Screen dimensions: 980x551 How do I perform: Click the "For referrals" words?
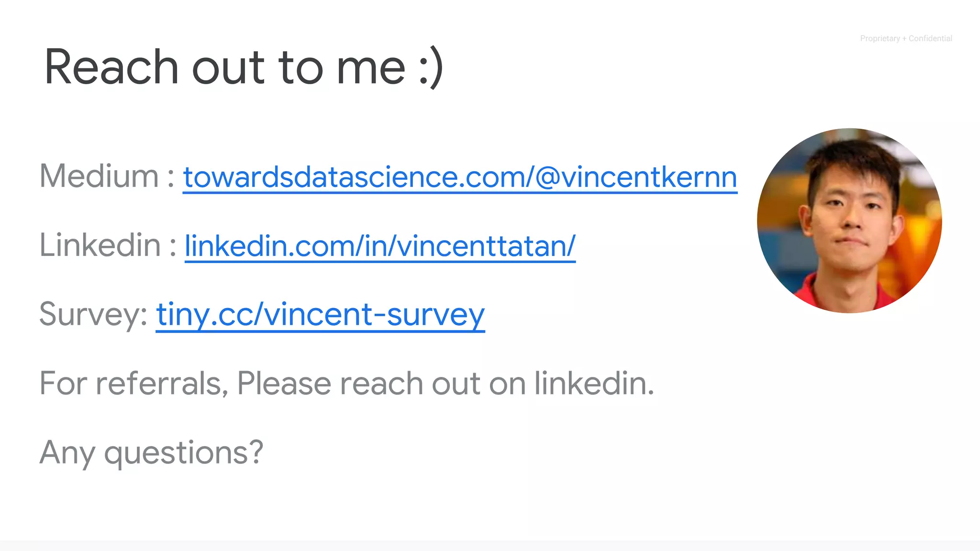tap(130, 384)
